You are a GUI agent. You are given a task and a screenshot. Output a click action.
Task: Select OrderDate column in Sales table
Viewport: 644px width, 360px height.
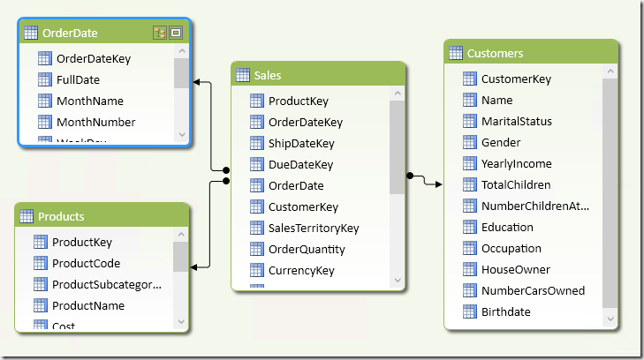pyautogui.click(x=296, y=186)
